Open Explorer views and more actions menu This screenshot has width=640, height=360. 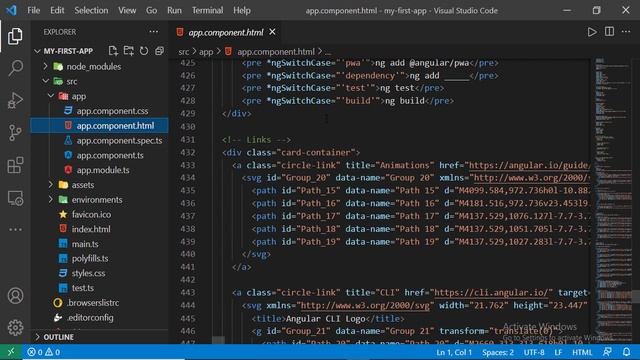click(x=153, y=31)
